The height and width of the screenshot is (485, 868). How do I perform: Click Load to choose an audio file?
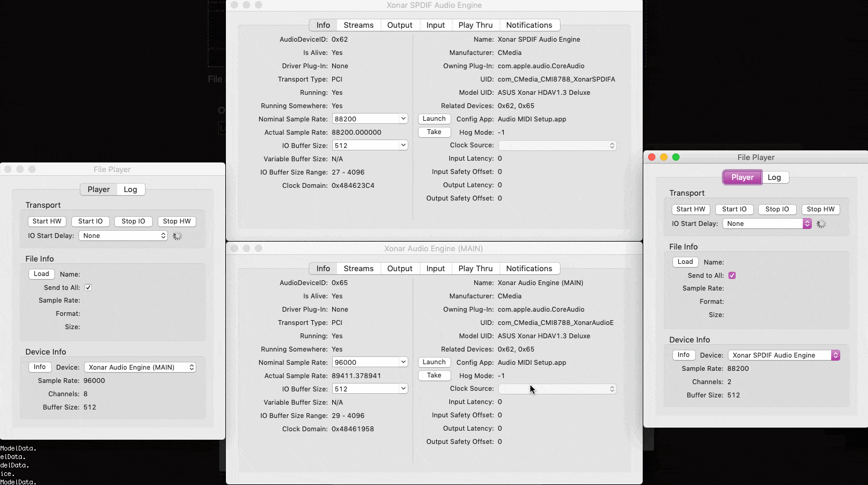(x=41, y=274)
